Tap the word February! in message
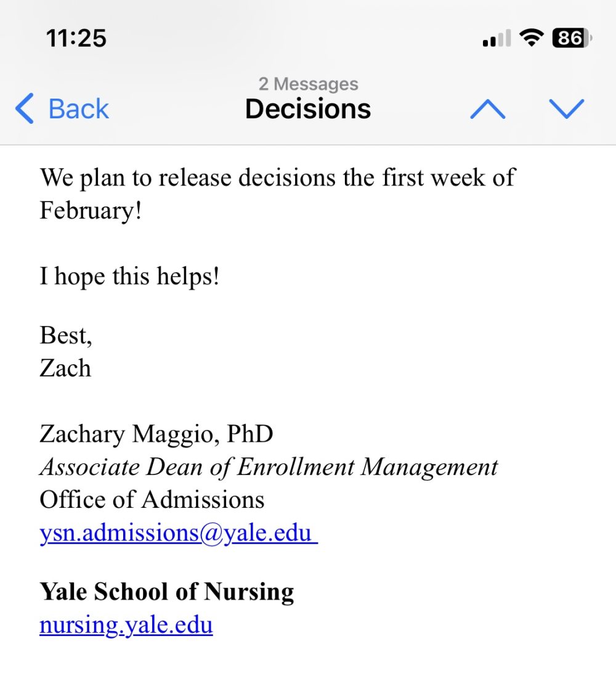The image size is (616, 676). coord(91,211)
